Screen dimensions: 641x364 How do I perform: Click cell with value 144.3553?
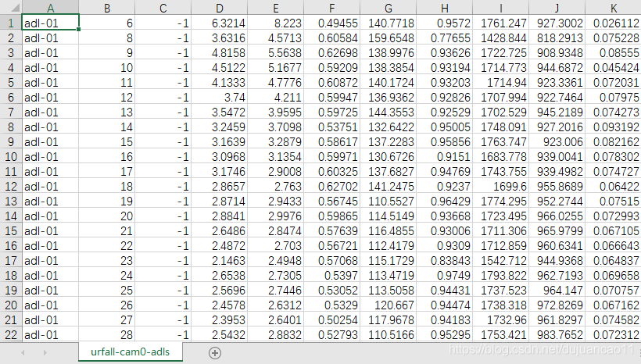point(388,112)
